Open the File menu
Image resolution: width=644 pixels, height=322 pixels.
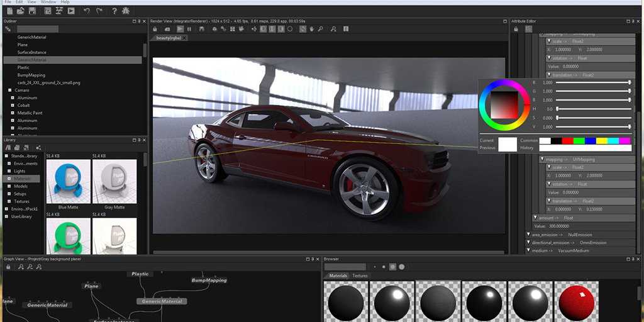tap(8, 2)
